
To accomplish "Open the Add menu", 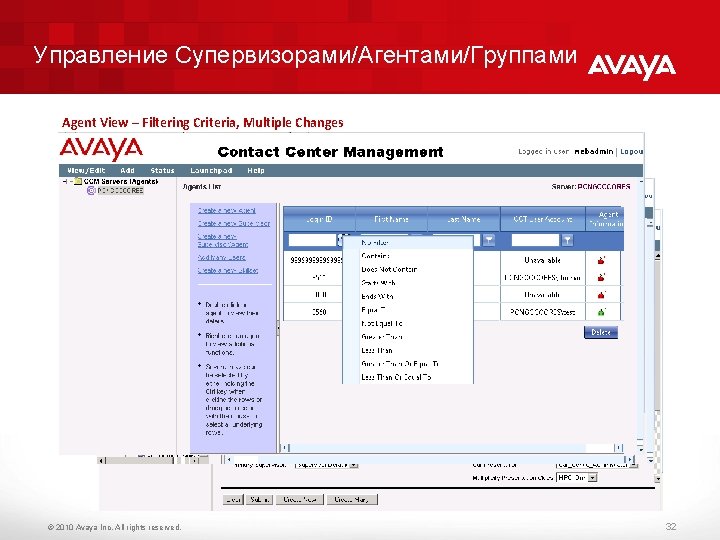I will click(x=127, y=170).
